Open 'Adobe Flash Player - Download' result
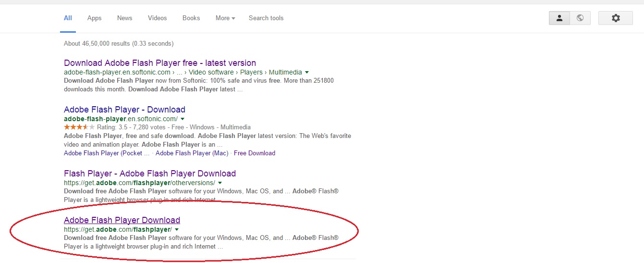Image resolution: width=644 pixels, height=263 pixels. pyautogui.click(x=124, y=110)
